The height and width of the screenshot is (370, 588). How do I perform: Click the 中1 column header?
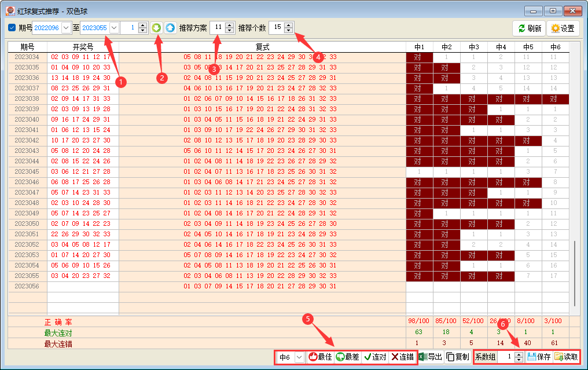click(x=419, y=47)
